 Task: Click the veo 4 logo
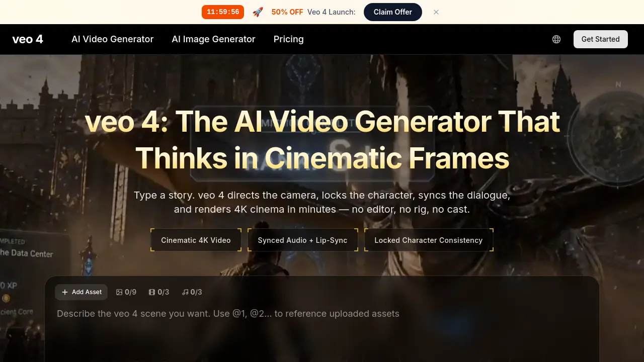28,39
